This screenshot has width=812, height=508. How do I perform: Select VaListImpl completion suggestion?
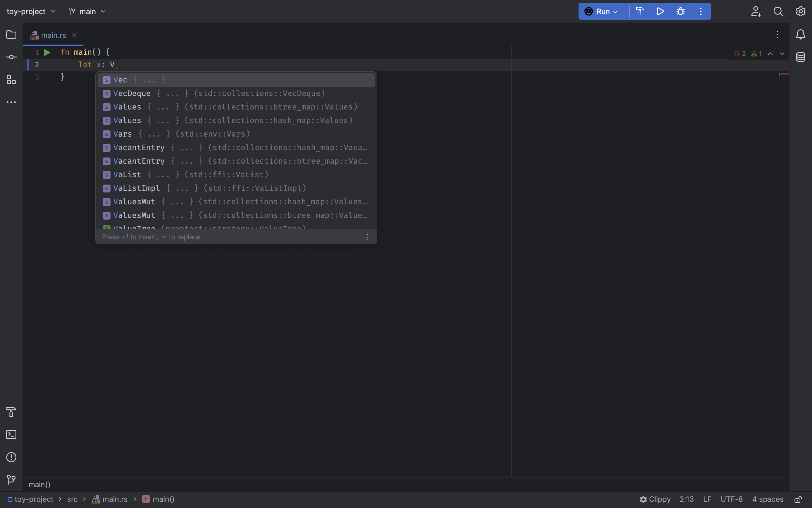click(x=236, y=188)
